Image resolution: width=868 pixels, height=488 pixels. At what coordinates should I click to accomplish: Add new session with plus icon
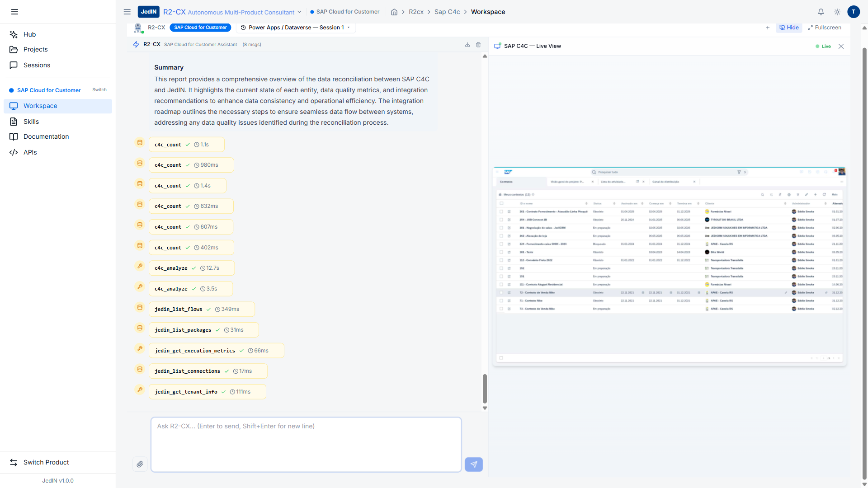[768, 28]
